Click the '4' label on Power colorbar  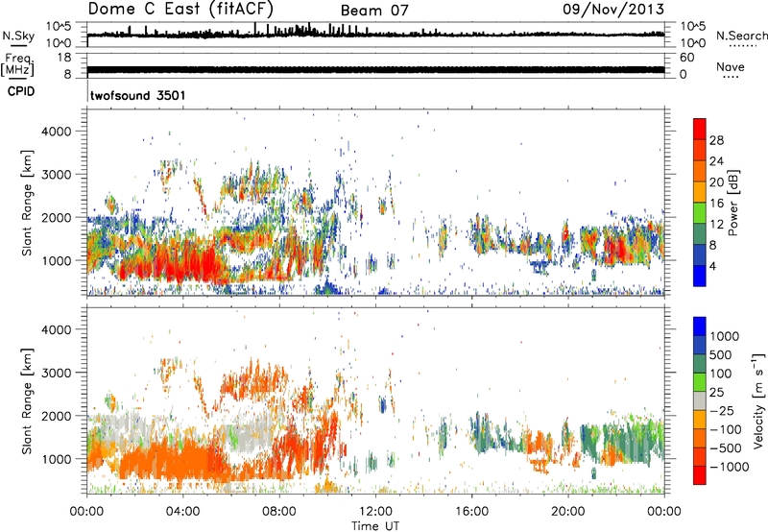712,266
